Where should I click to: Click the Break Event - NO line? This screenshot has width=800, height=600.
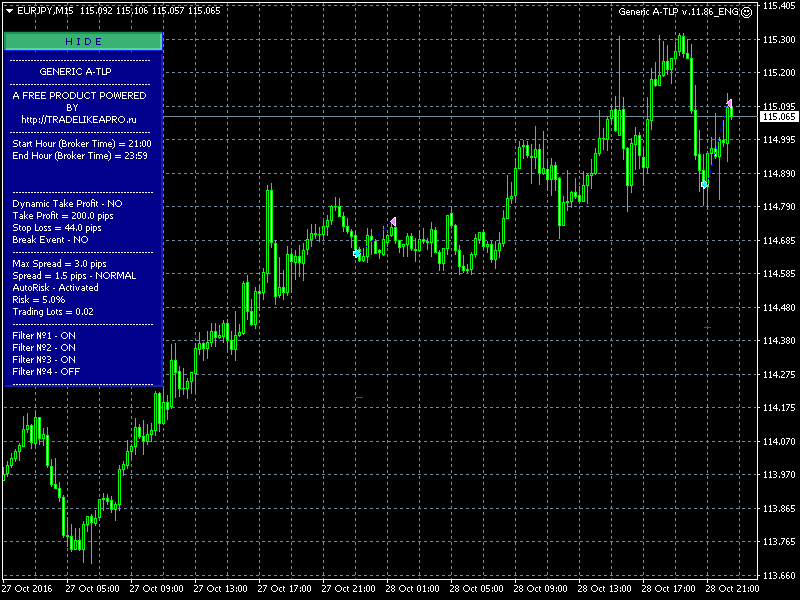pyautogui.click(x=51, y=240)
